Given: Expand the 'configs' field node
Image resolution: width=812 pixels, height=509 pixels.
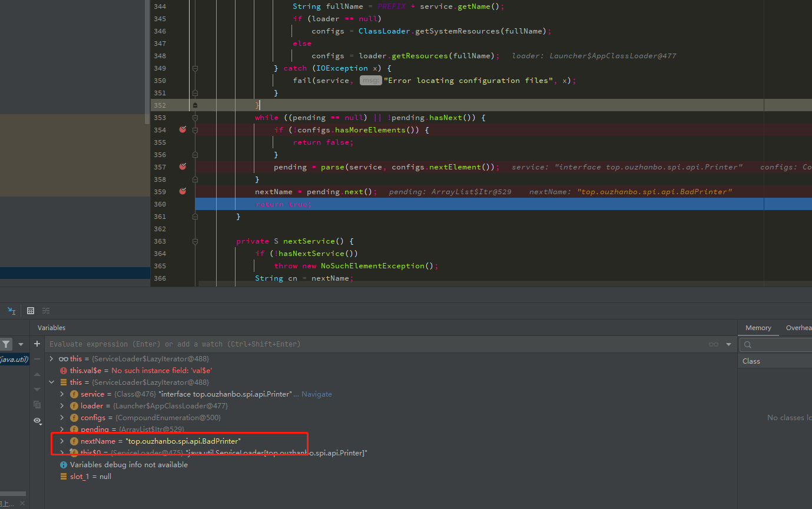Looking at the screenshot, I should point(62,417).
